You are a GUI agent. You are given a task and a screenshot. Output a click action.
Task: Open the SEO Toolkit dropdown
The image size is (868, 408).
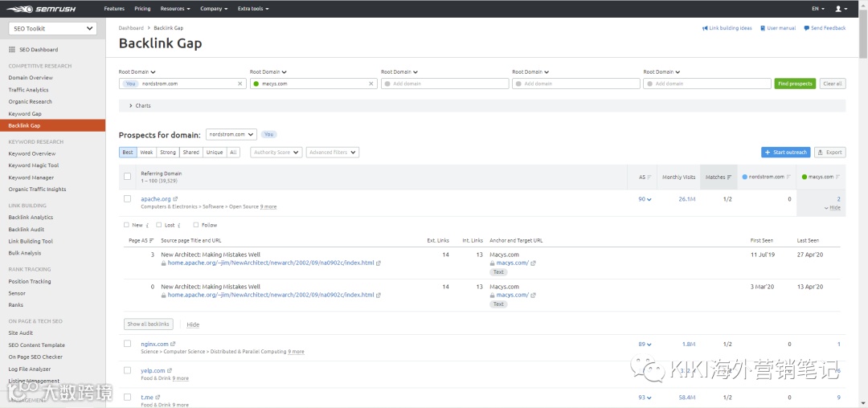52,29
